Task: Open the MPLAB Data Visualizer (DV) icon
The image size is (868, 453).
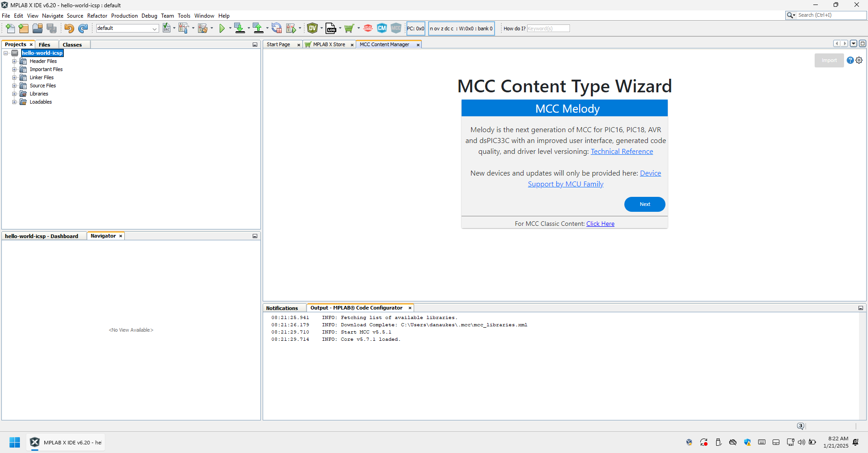Action: point(312,28)
